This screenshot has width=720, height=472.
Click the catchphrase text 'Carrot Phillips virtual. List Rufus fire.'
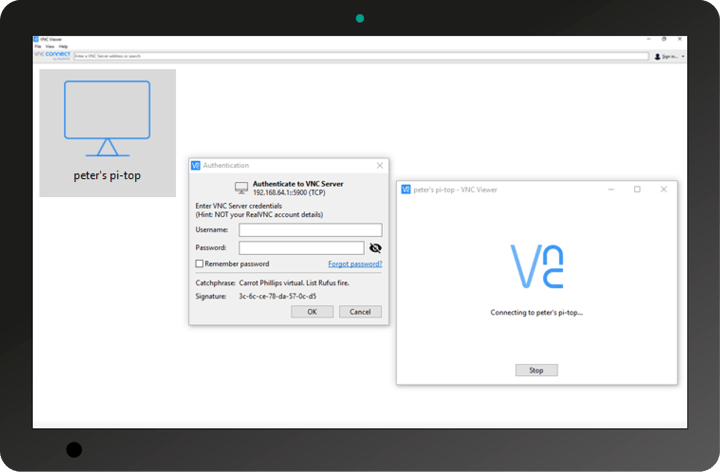click(x=294, y=283)
